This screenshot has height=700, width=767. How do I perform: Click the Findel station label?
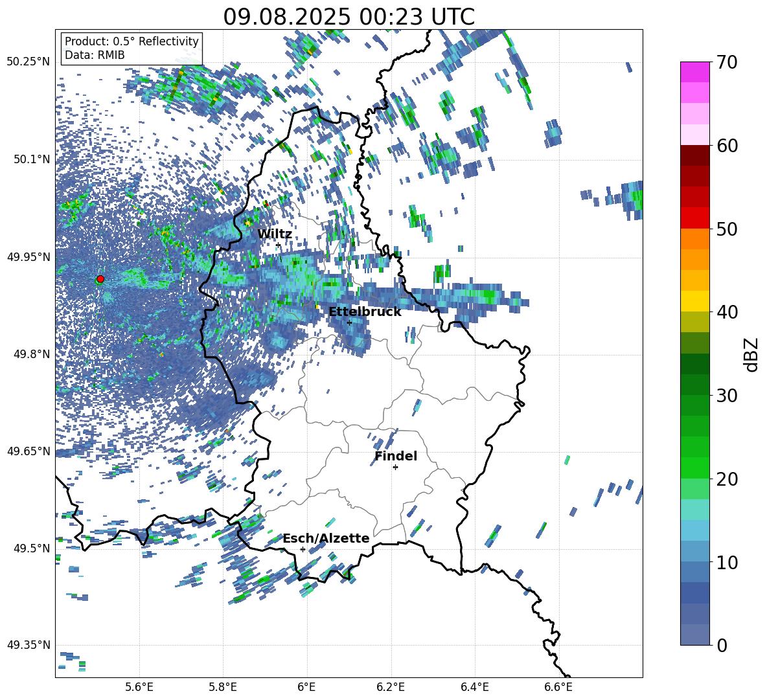click(396, 456)
